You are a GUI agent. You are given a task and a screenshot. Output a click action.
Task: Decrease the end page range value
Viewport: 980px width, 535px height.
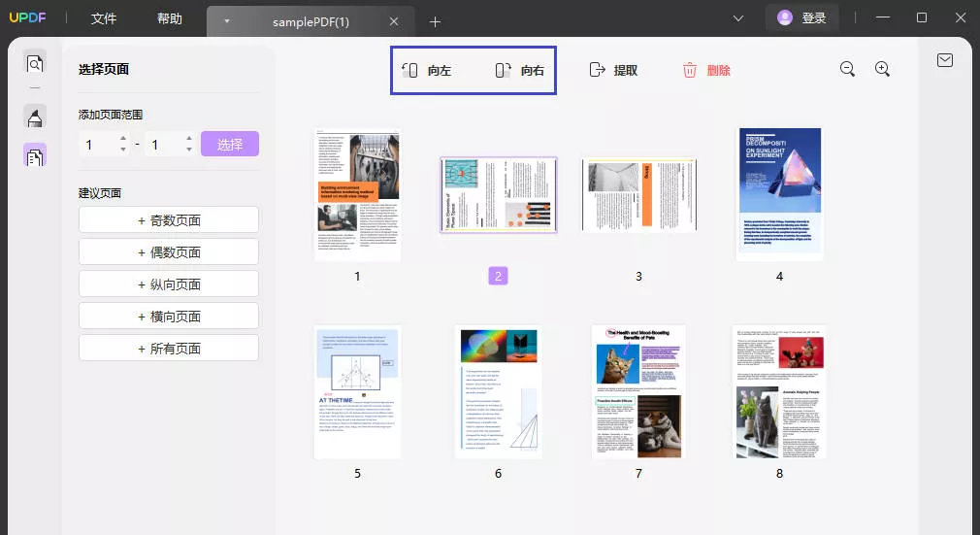pos(187,150)
